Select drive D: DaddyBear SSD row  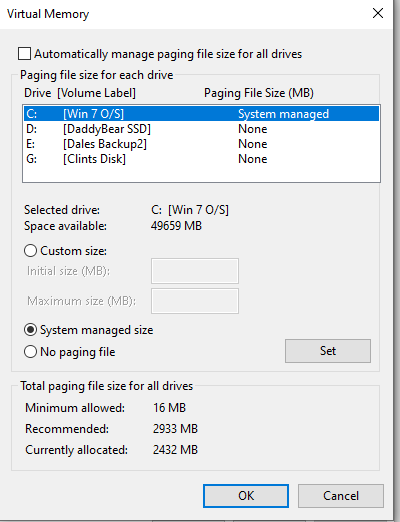pyautogui.click(x=201, y=129)
